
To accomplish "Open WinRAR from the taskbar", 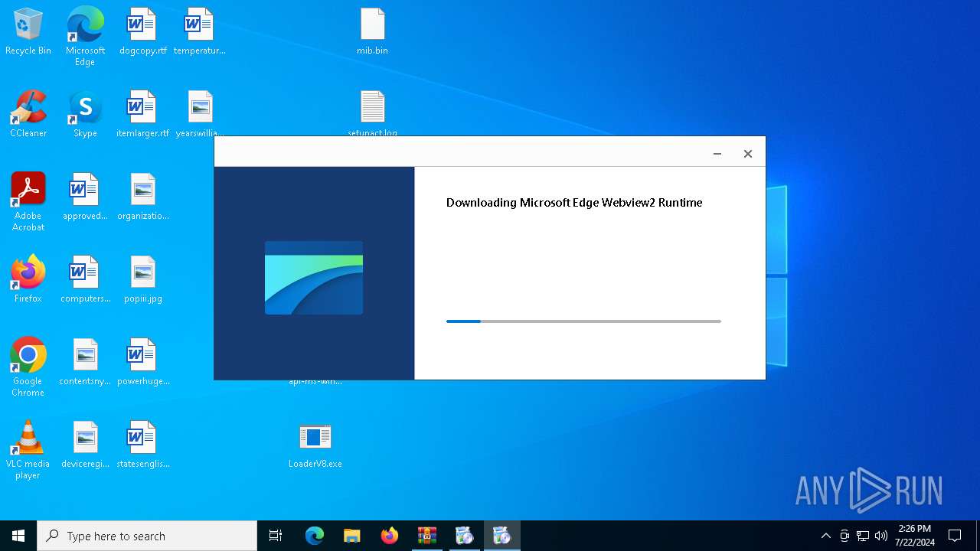I will [x=427, y=536].
